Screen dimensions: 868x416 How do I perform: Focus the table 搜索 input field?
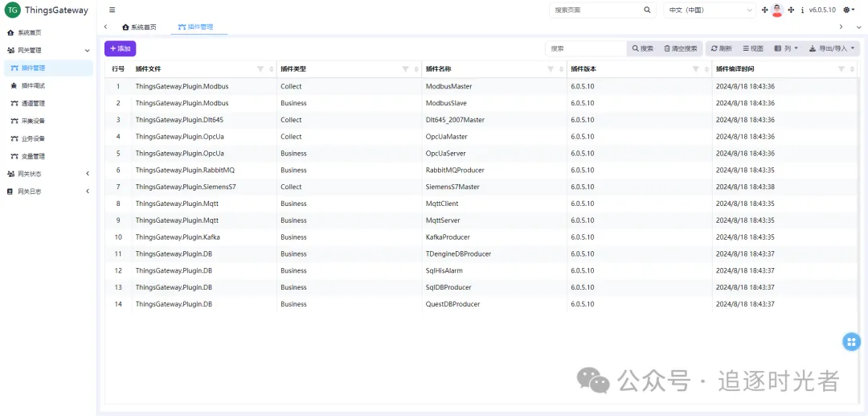(586, 49)
